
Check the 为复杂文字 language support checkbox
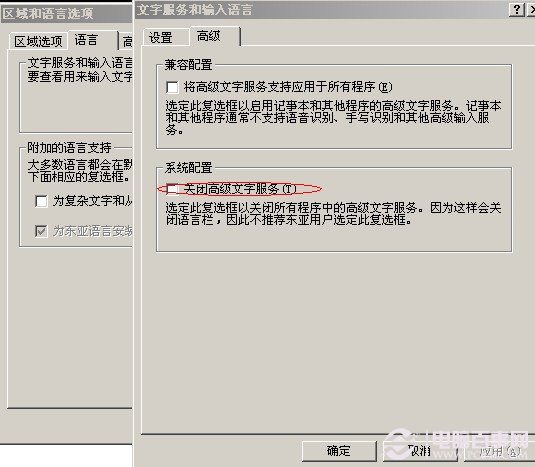(x=41, y=201)
